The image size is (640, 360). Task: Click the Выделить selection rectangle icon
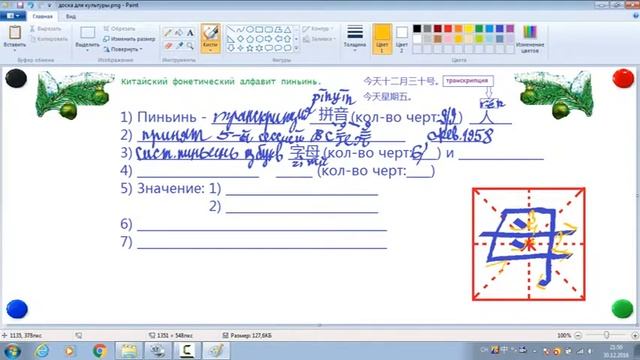click(x=87, y=33)
